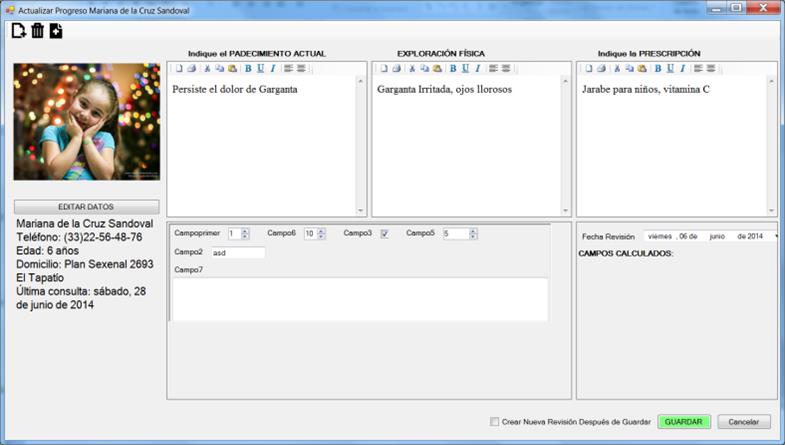This screenshot has height=445, width=785.
Task: Toggle italic in Prescripción editor
Action: click(682, 69)
